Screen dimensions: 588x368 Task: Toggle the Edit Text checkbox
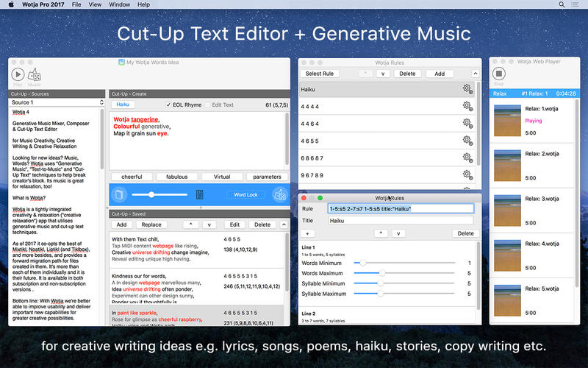pos(208,105)
